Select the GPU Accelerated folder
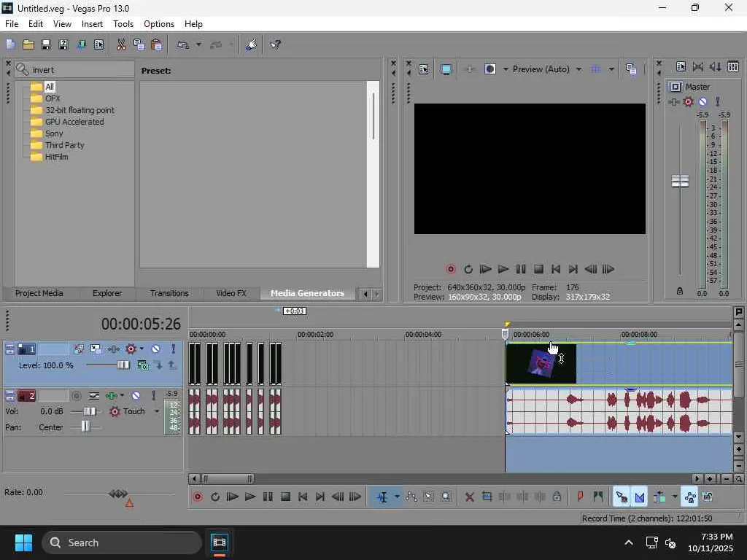The width and height of the screenshot is (747, 560). pyautogui.click(x=74, y=122)
